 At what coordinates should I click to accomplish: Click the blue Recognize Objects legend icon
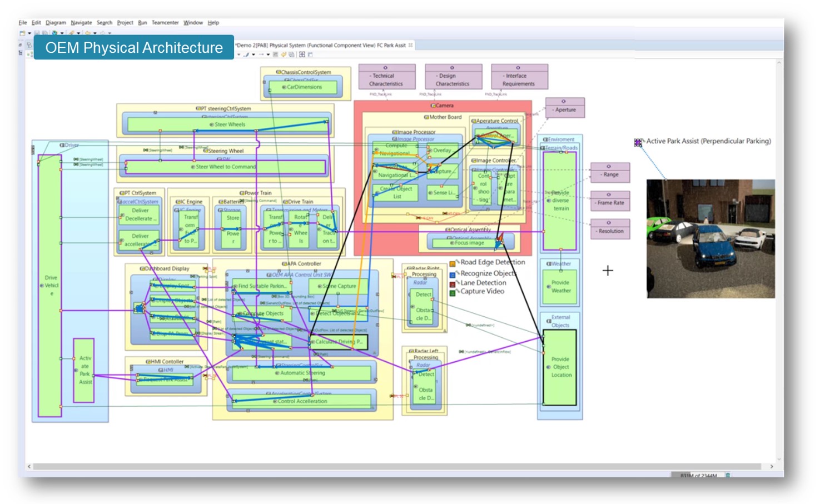coord(452,275)
